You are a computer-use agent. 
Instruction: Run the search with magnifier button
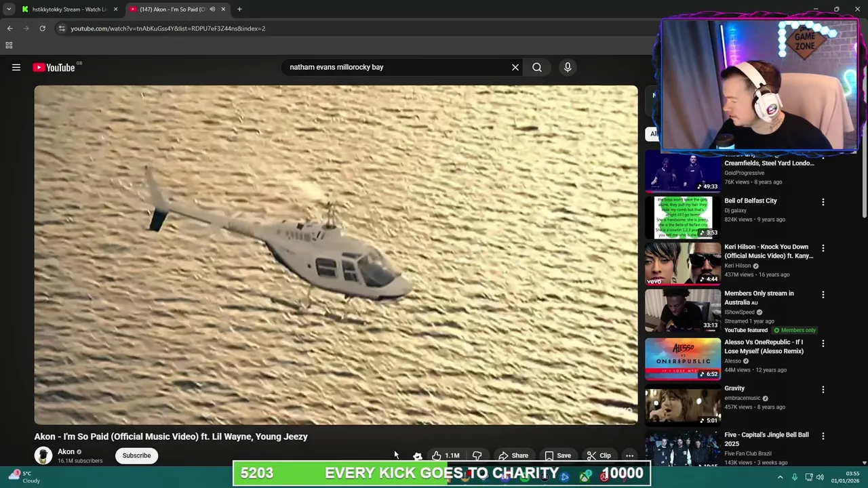click(x=537, y=67)
